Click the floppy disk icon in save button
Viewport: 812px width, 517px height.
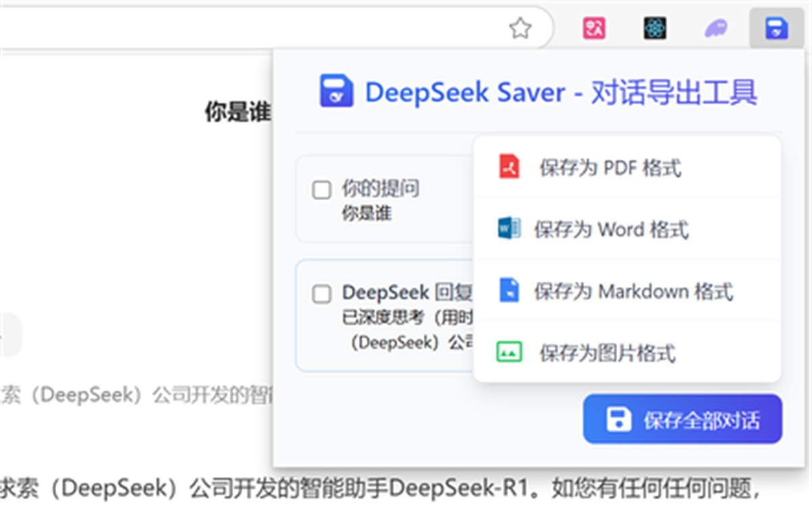pyautogui.click(x=618, y=420)
